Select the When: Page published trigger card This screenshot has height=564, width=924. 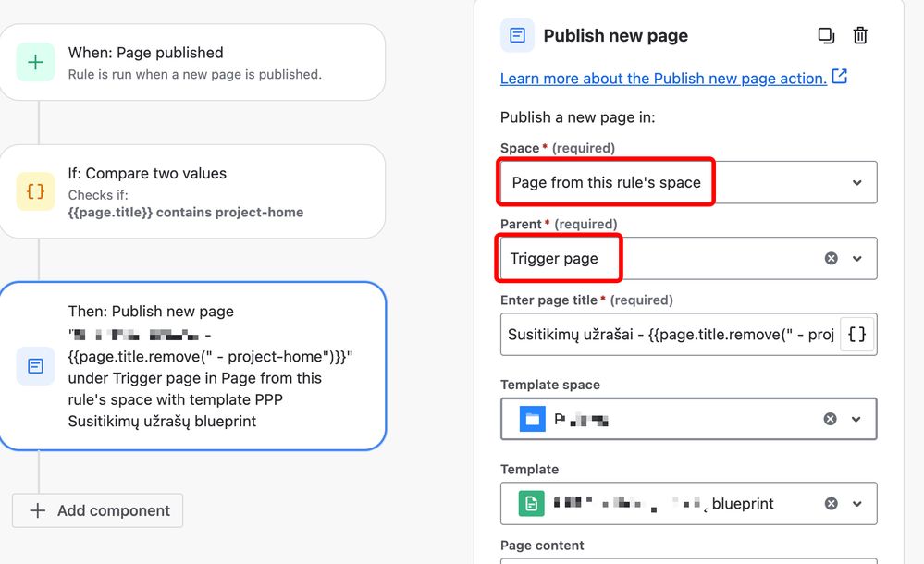click(x=192, y=63)
